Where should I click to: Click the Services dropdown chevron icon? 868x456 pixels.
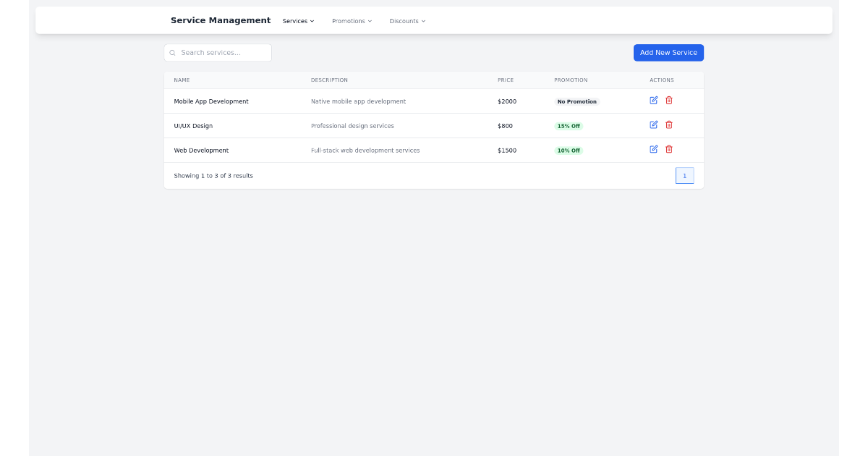tap(312, 21)
